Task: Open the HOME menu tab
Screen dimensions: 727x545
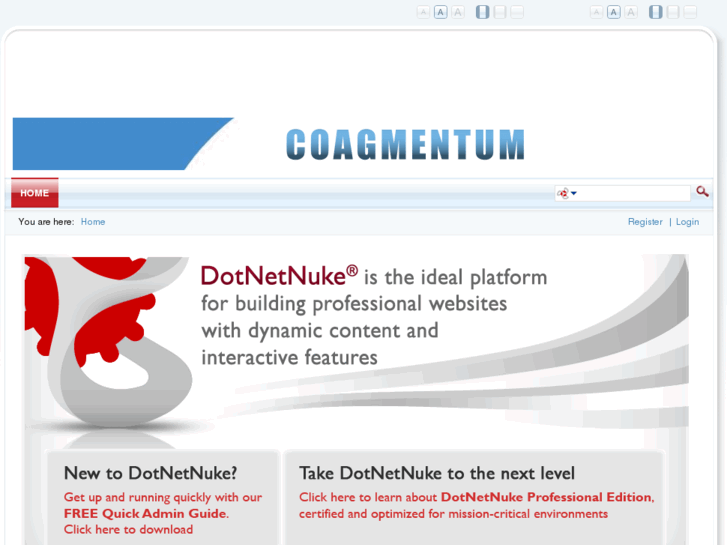Action: pos(35,193)
